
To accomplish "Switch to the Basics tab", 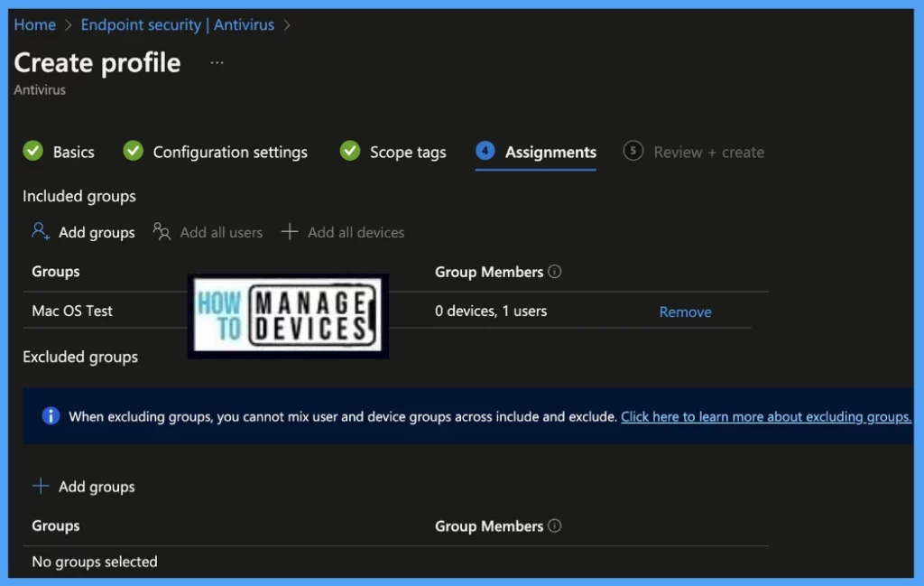I will [x=73, y=153].
